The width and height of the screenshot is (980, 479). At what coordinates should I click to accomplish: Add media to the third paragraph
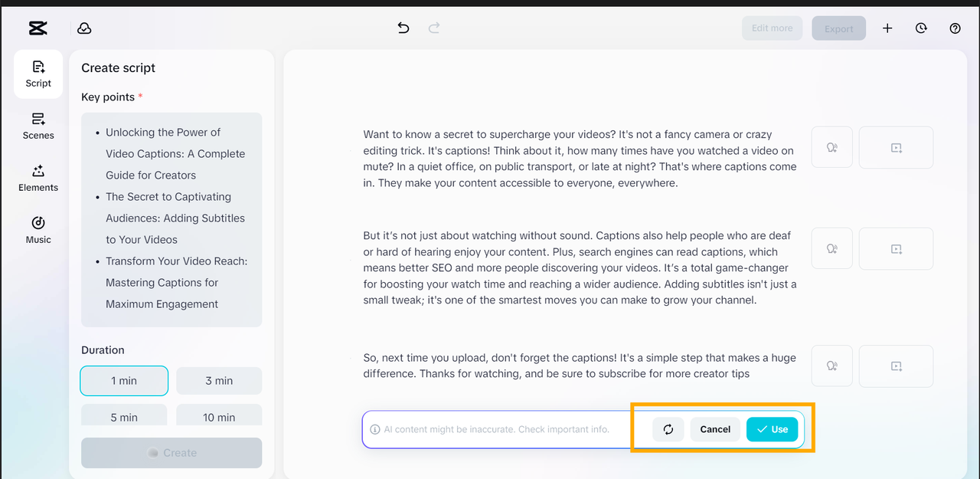[x=896, y=366]
